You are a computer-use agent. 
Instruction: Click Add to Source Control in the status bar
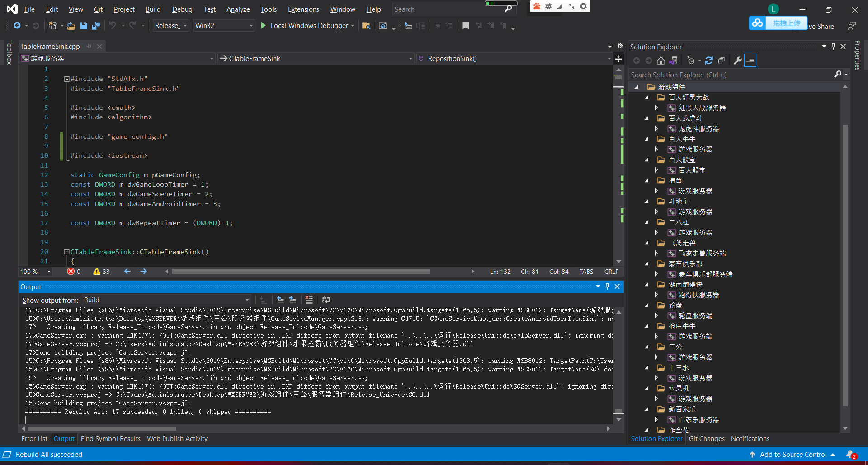coord(793,454)
